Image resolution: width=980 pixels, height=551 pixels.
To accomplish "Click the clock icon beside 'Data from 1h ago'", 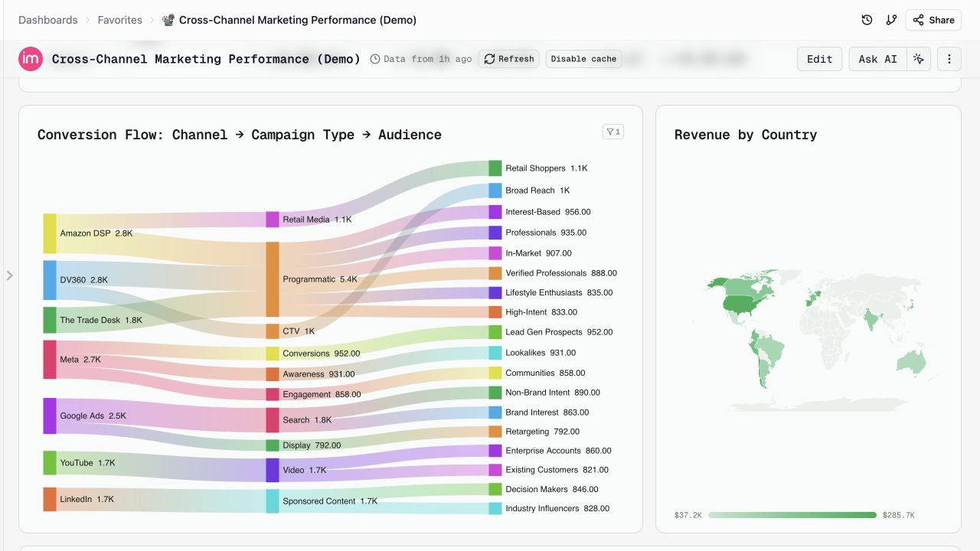I will pyautogui.click(x=375, y=59).
